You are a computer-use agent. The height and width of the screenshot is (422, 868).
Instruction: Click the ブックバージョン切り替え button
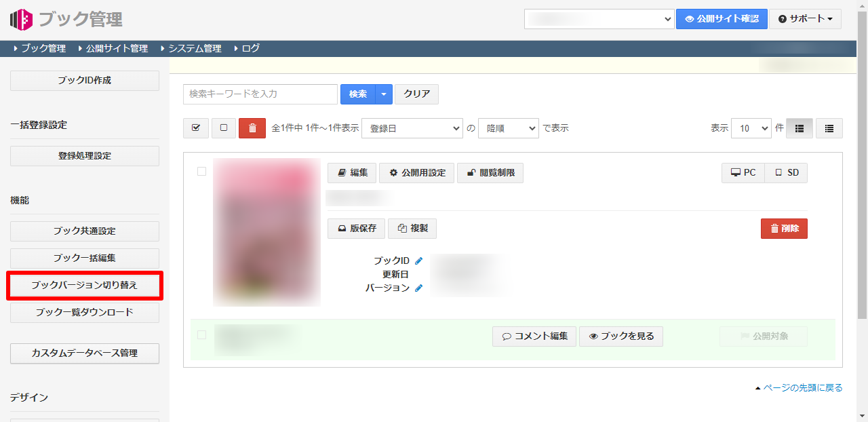pos(85,286)
